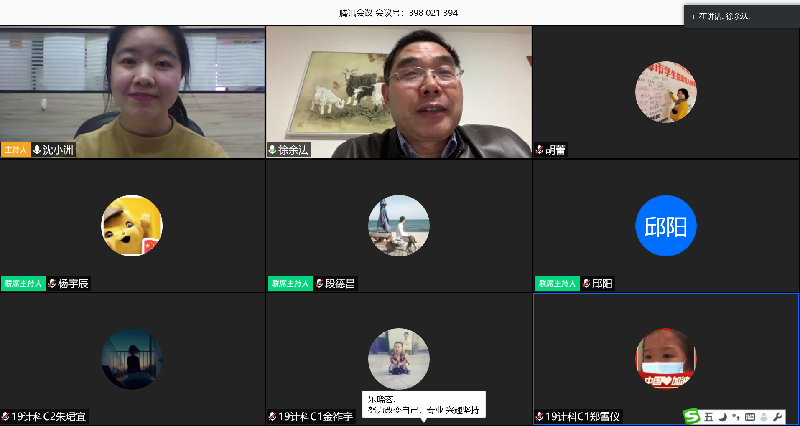This screenshot has height=426, width=800.
Task: Toggle the moon icon in the IME toolbar
Action: pyautogui.click(x=723, y=416)
